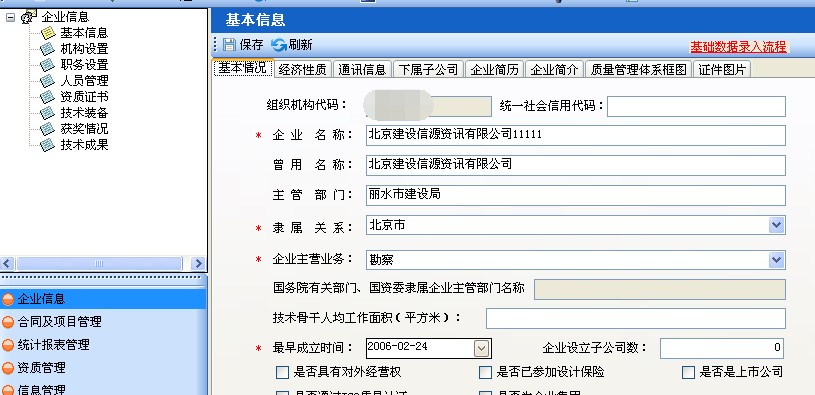This screenshot has width=815, height=395.
Task: Expand the 企业主营业务 dropdown list
Action: point(776,259)
